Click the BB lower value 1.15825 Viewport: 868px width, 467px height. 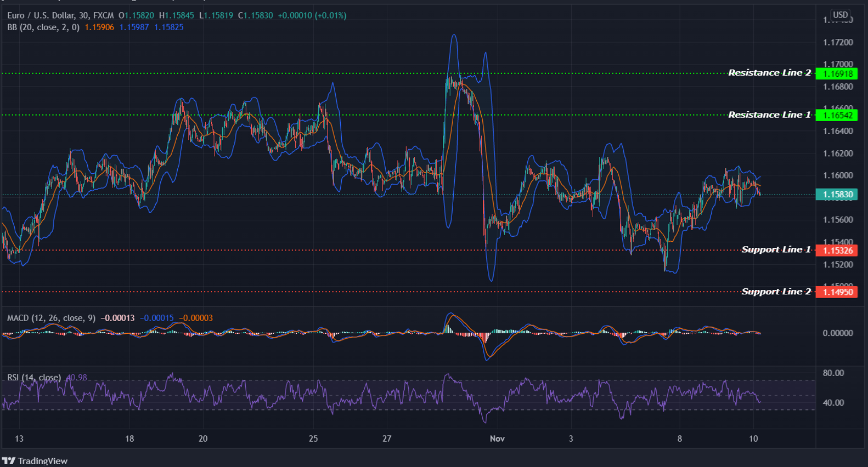[169, 27]
